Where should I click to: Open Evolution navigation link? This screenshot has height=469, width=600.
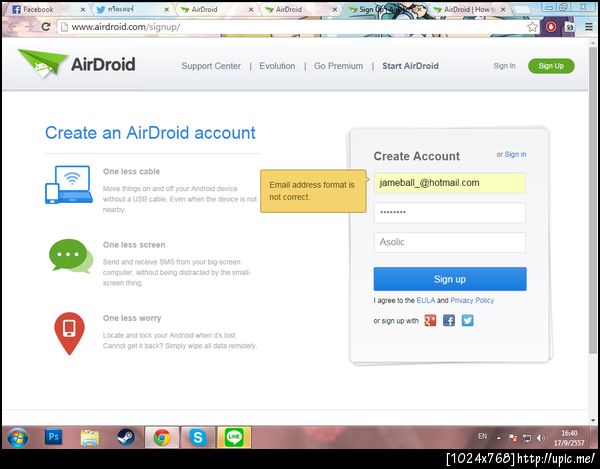[x=277, y=66]
